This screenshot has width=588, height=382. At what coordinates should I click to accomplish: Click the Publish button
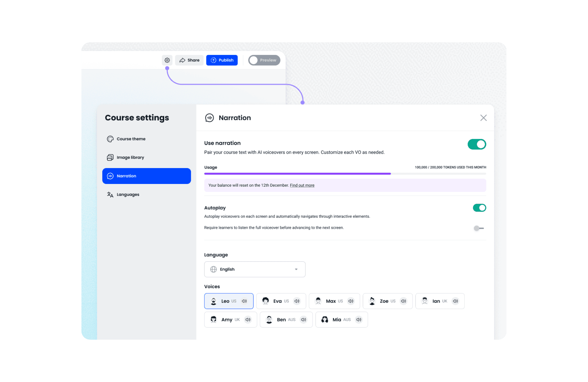coord(222,60)
